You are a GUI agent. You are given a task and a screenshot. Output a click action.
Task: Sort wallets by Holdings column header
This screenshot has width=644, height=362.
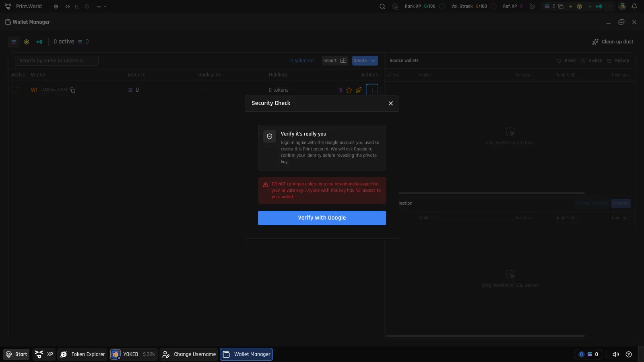pos(279,75)
